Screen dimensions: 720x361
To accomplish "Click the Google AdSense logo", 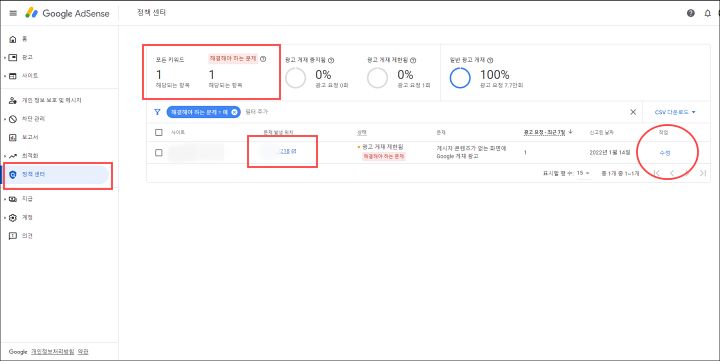I will pyautogui.click(x=67, y=13).
